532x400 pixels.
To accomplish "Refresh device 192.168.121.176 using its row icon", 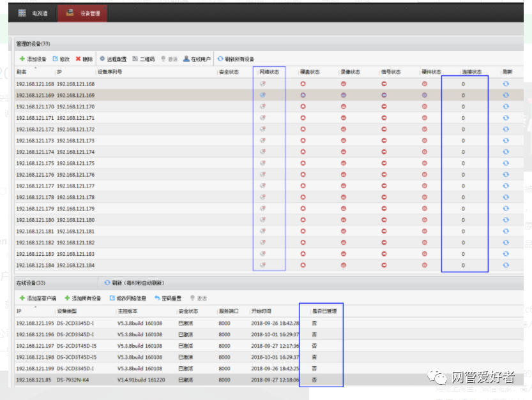I will (x=506, y=175).
